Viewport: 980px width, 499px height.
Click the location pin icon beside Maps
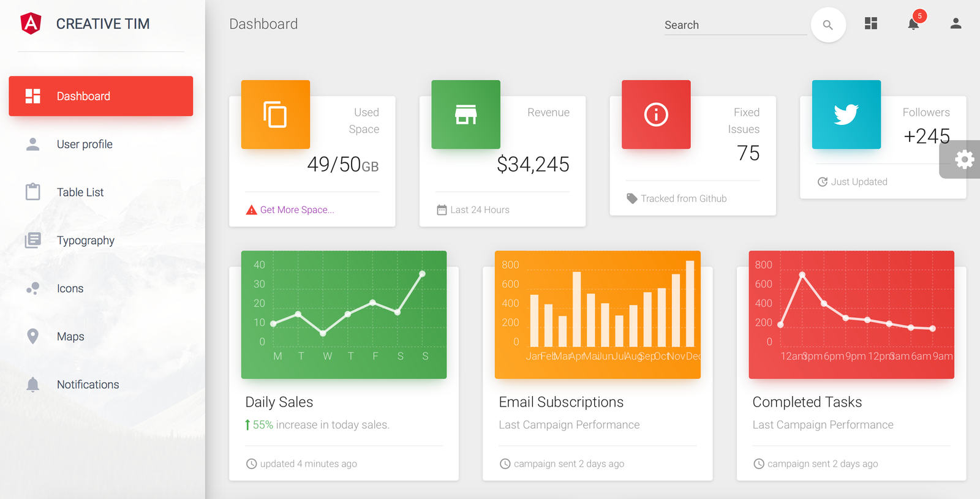[x=33, y=336]
